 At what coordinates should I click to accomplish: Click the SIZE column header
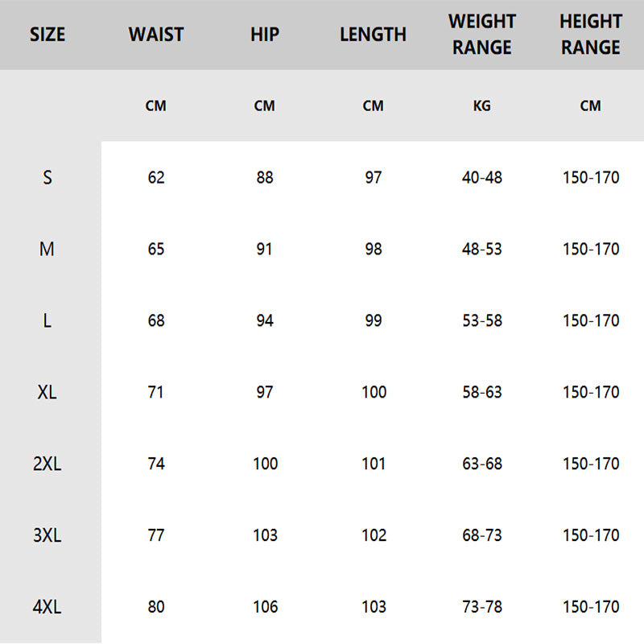tap(47, 35)
